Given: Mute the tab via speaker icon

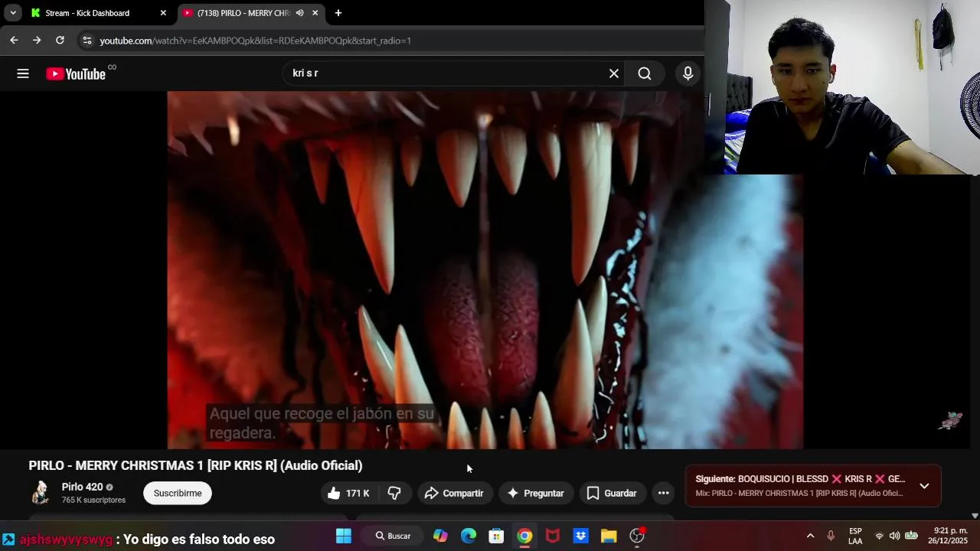Looking at the screenshot, I should pos(299,13).
